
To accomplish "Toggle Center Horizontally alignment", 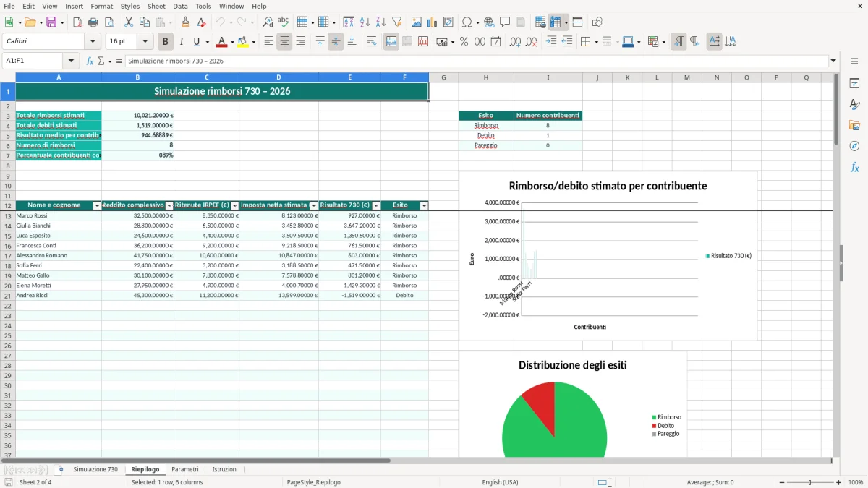I will pos(284,42).
